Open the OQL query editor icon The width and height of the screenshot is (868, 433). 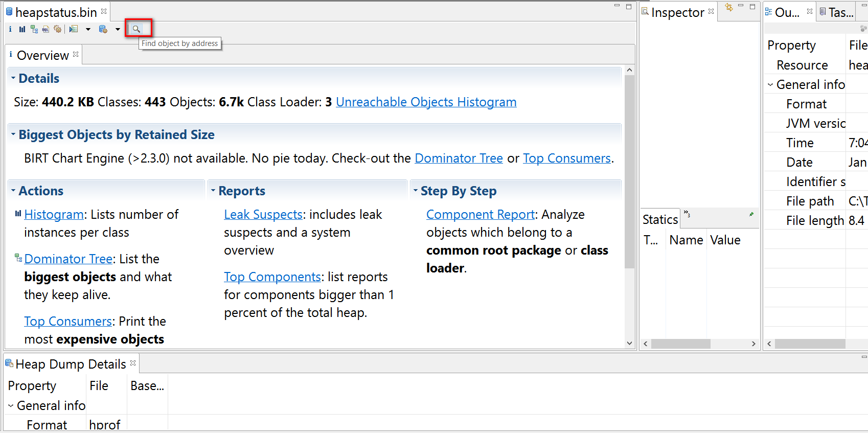pyautogui.click(x=45, y=29)
